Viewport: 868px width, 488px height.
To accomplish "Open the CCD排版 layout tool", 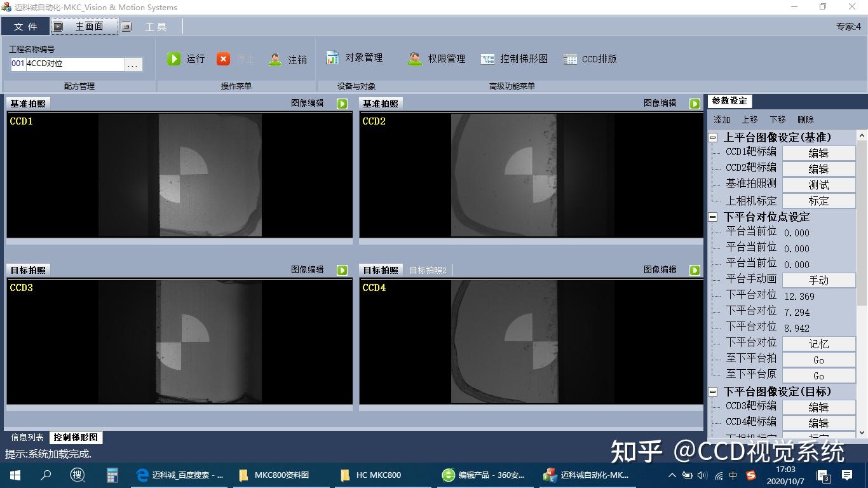I will 590,58.
